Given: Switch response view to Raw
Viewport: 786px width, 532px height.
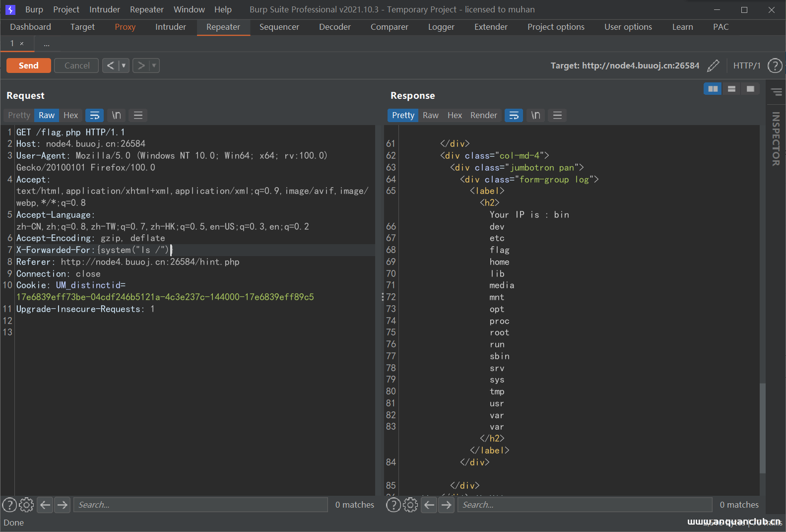Looking at the screenshot, I should 431,115.
